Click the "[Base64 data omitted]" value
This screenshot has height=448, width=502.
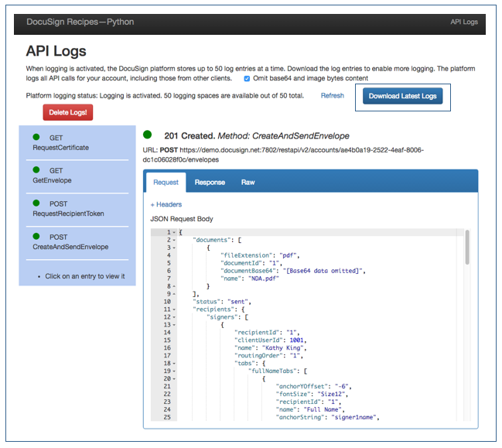323,271
